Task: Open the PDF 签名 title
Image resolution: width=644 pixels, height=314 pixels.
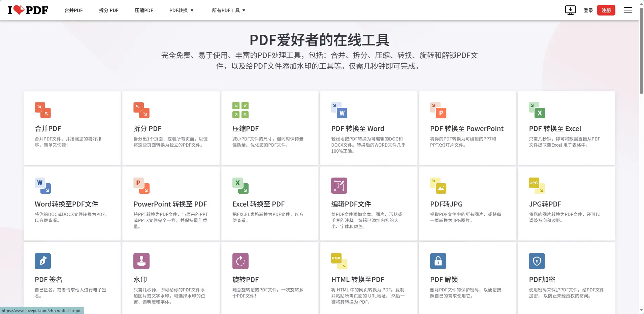Action: tap(49, 280)
